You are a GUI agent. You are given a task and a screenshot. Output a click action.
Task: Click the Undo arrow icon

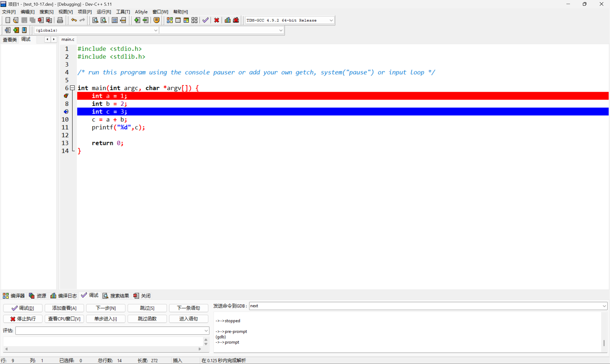pyautogui.click(x=74, y=20)
